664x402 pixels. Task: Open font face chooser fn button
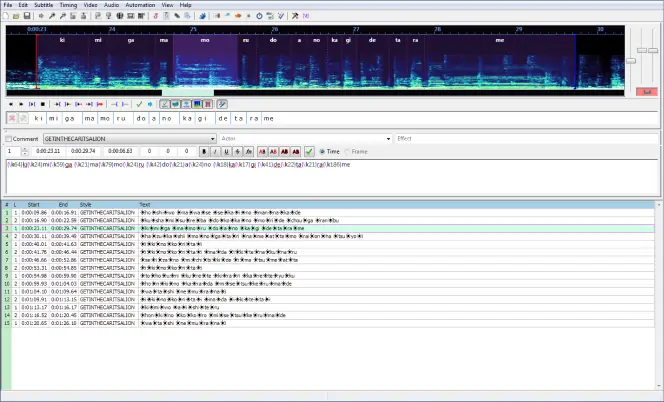[x=249, y=152]
